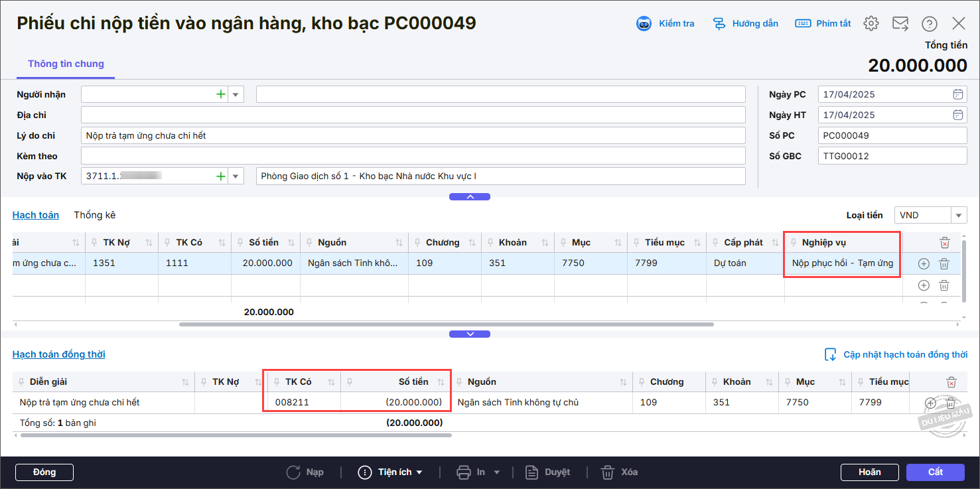Viewport: 980px width, 489px height.
Task: Click the envelope feedback icon
Action: click(x=900, y=24)
